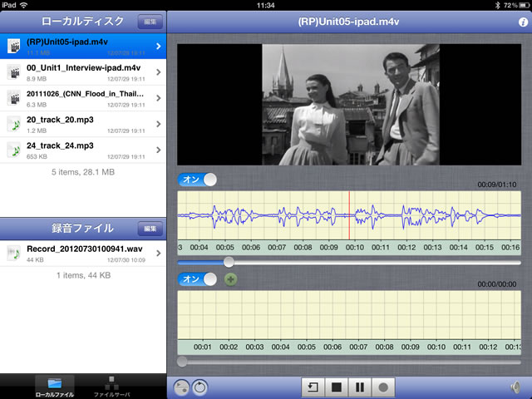Click the upper playback position slider knob
The height and width of the screenshot is (399, 532).
[229, 263]
